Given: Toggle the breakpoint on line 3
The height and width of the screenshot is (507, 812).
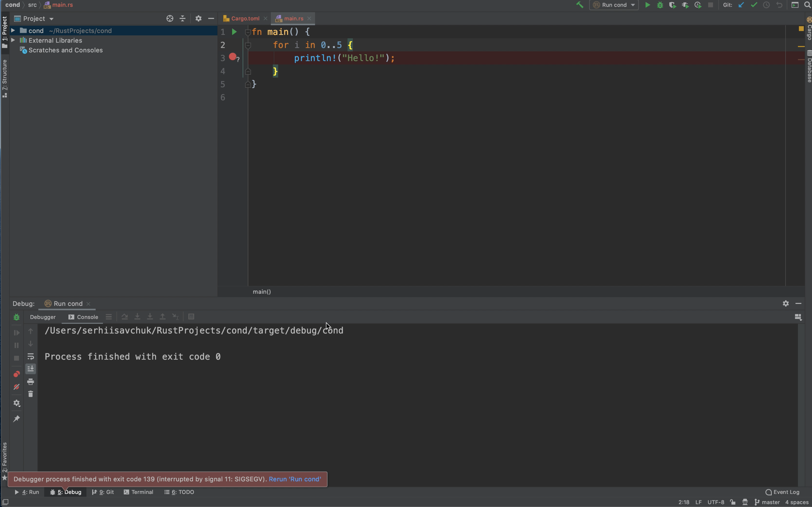Looking at the screenshot, I should (x=232, y=57).
